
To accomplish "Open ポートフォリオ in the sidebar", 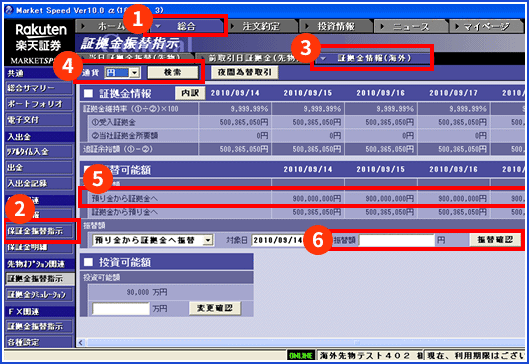I will click(x=39, y=104).
